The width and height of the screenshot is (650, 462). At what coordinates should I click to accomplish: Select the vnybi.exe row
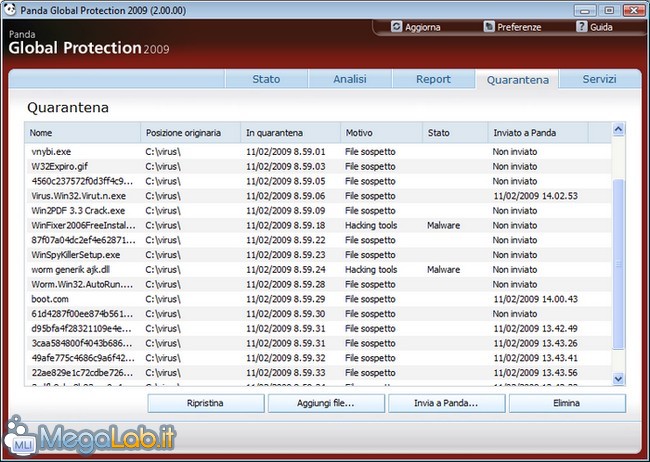click(318, 152)
